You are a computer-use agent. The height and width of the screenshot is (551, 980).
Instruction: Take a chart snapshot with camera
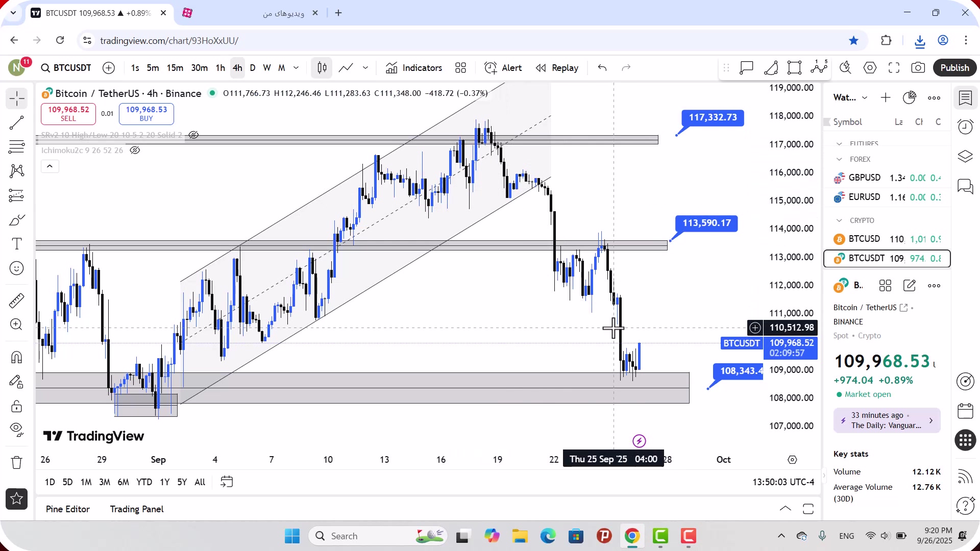point(918,68)
